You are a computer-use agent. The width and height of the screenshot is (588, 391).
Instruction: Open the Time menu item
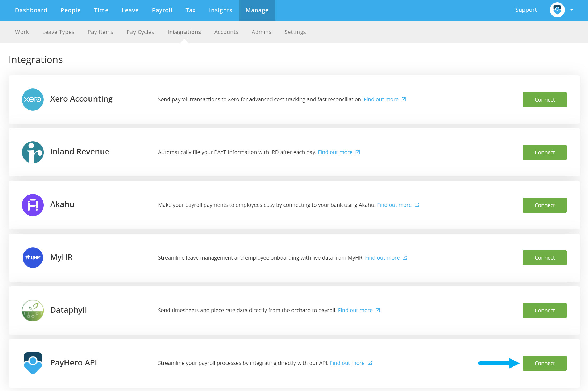coord(101,10)
